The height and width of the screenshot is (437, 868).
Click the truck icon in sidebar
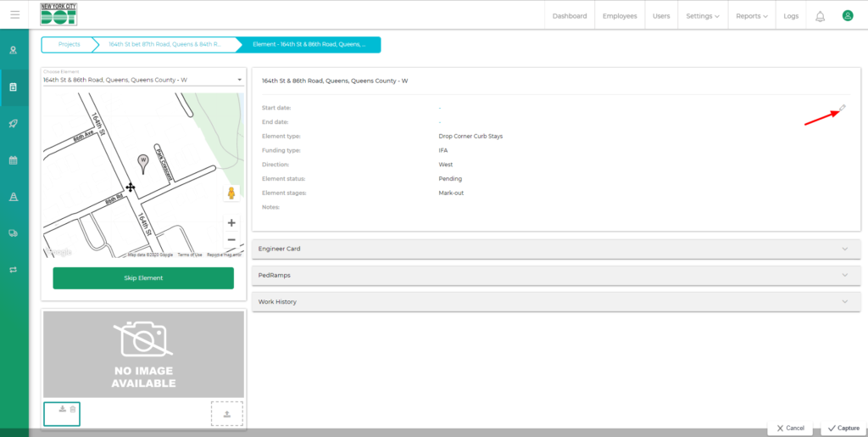coord(14,233)
